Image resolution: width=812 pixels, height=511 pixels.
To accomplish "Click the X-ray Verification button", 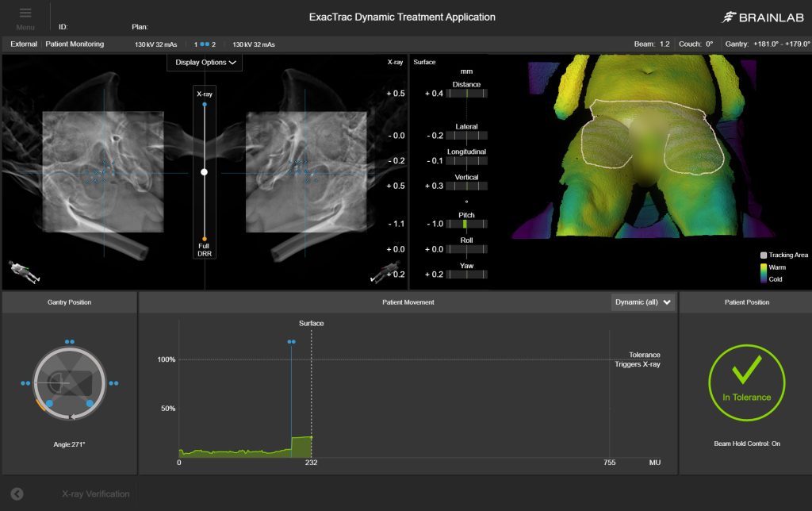I will 95,494.
